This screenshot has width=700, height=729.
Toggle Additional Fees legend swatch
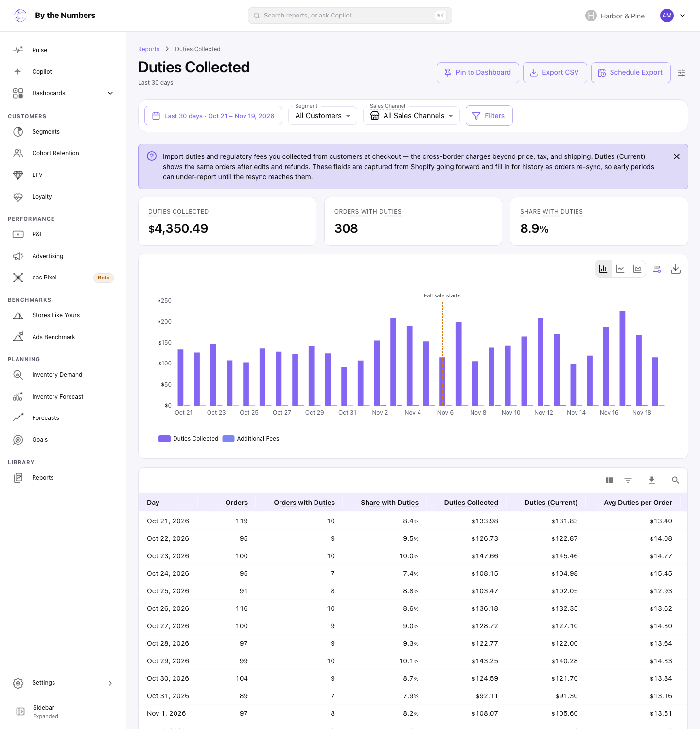click(228, 439)
